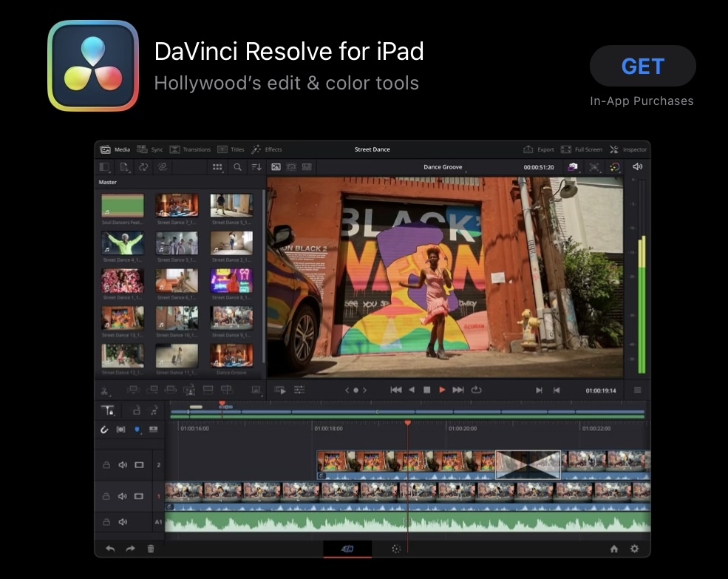Click the redo arrow

coord(131,549)
